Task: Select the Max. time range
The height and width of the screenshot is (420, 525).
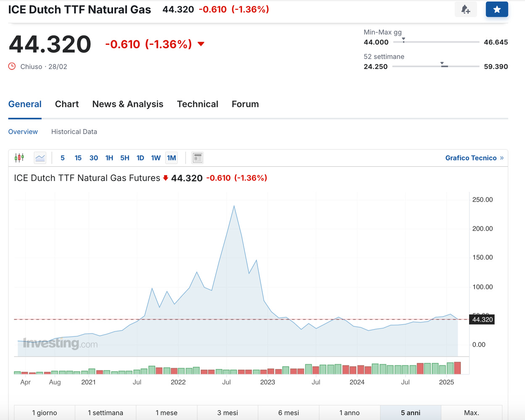Action: pyautogui.click(x=472, y=413)
